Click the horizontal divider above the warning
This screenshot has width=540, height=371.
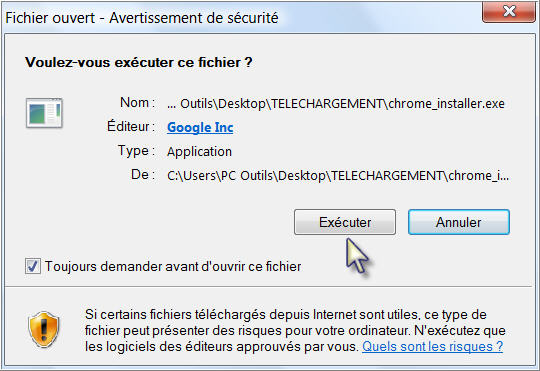pyautogui.click(x=269, y=286)
